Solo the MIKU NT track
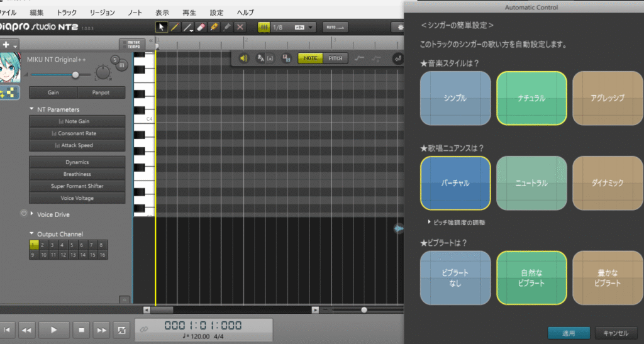The width and height of the screenshot is (644, 344). 115,60
